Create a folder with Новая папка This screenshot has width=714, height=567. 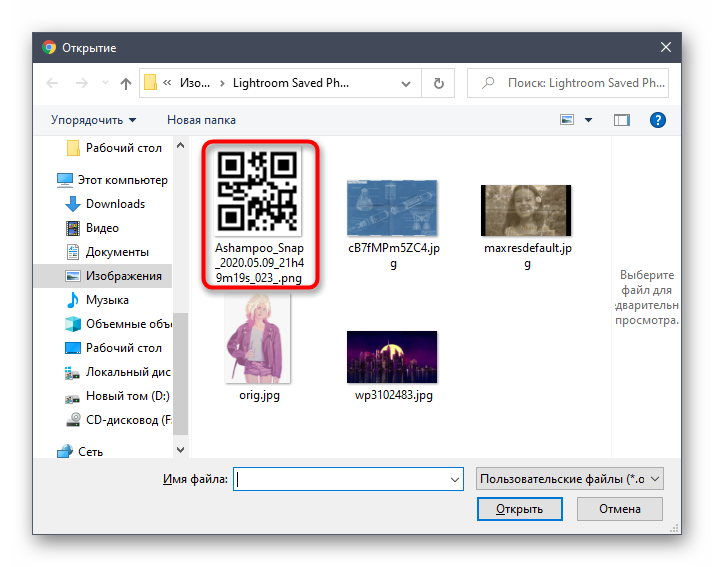201,120
